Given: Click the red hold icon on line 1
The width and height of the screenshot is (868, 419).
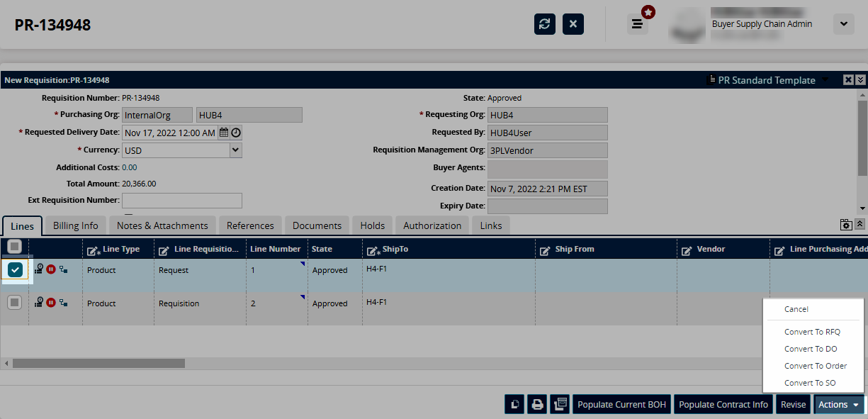Looking at the screenshot, I should point(51,269).
